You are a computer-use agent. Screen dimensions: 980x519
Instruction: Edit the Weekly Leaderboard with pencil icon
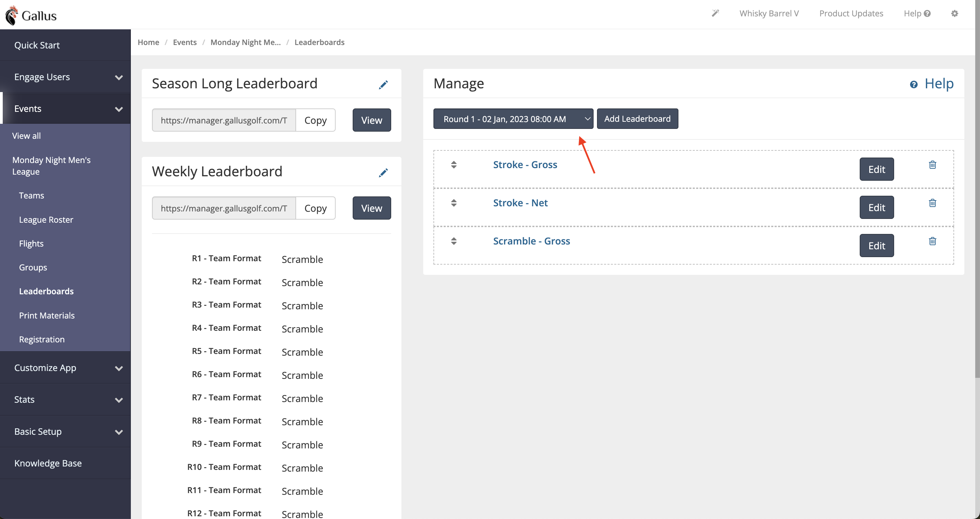coord(383,173)
